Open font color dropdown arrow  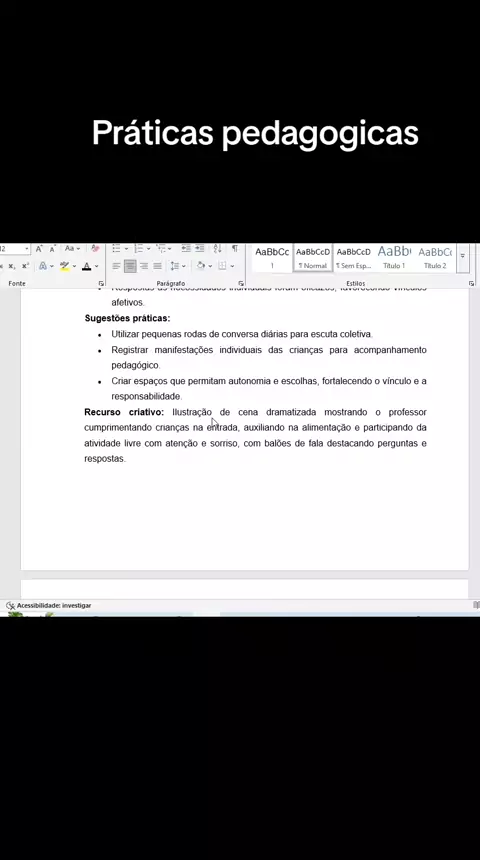(97, 267)
